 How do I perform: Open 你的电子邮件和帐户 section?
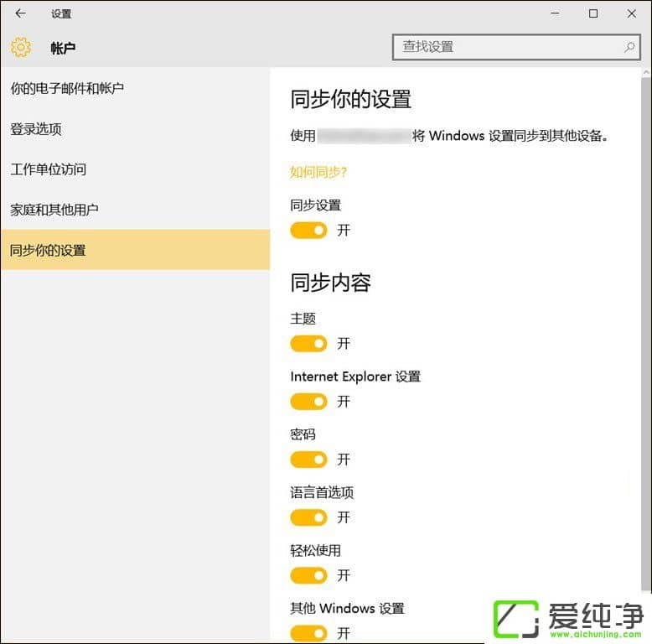pos(67,88)
